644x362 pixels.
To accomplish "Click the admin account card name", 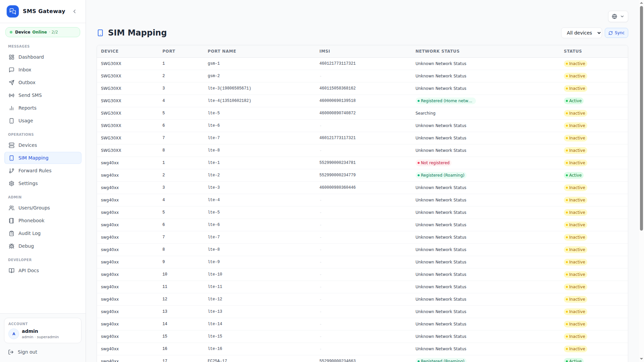I will click(x=30, y=331).
